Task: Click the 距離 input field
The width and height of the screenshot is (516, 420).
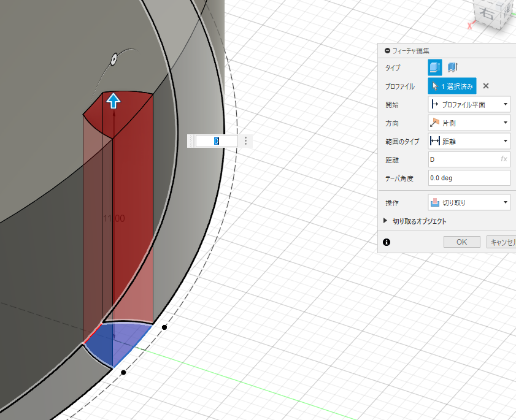Action: 463,159
